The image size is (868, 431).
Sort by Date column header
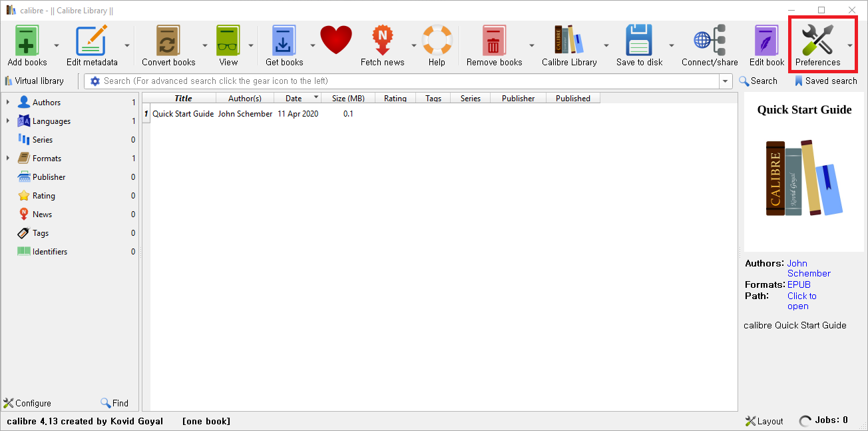[x=298, y=98]
